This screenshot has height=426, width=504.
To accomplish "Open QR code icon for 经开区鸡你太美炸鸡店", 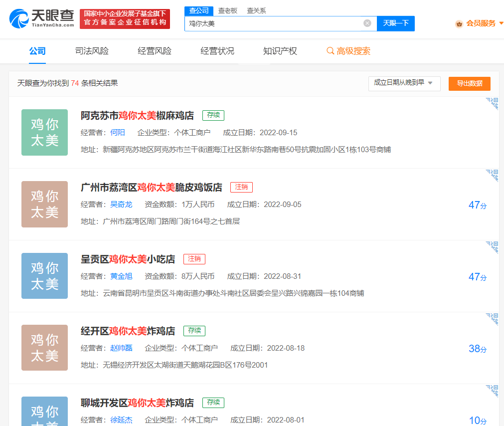I will click(x=492, y=319).
